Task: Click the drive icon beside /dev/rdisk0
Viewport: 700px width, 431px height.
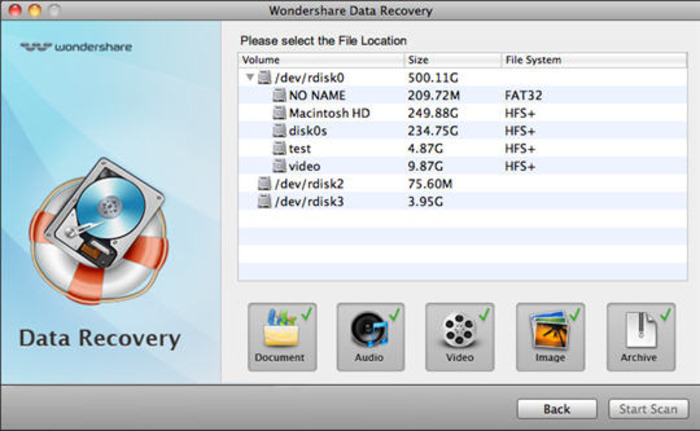Action: (265, 77)
